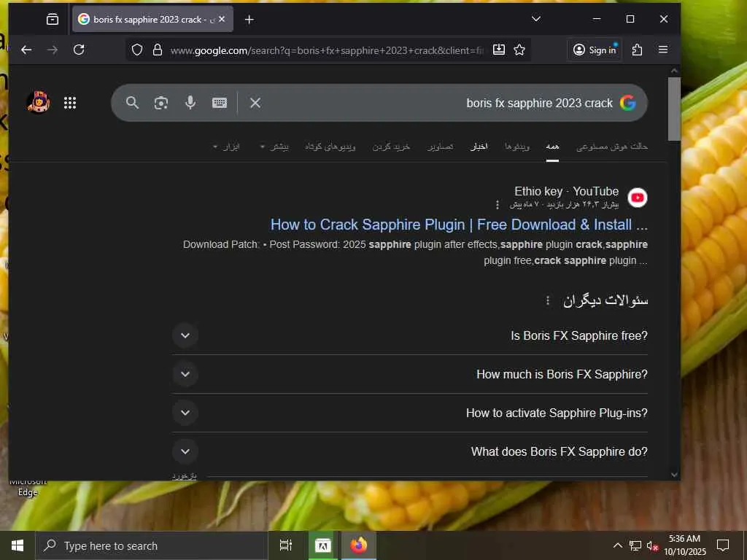
Task: Click the Sign in account button
Action: (x=594, y=50)
